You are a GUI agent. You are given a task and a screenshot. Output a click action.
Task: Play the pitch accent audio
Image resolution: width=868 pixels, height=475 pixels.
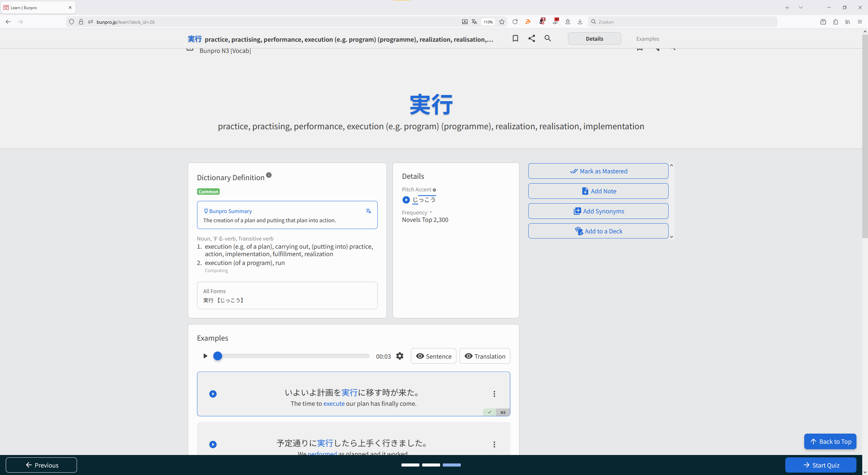406,200
